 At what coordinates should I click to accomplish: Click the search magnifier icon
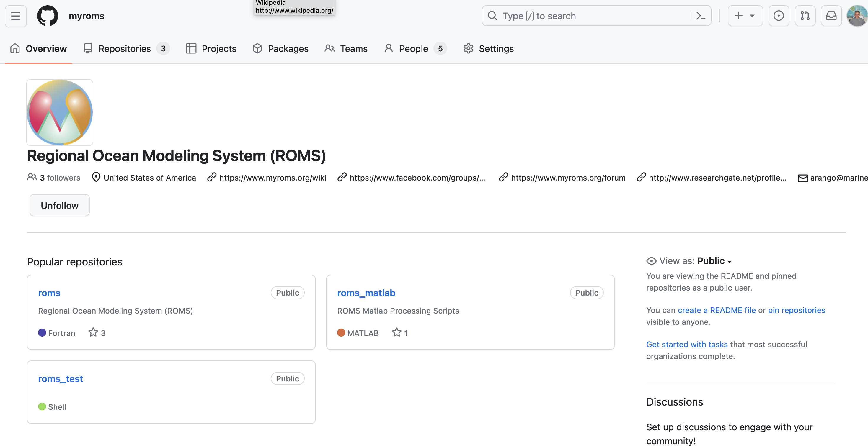tap(492, 16)
